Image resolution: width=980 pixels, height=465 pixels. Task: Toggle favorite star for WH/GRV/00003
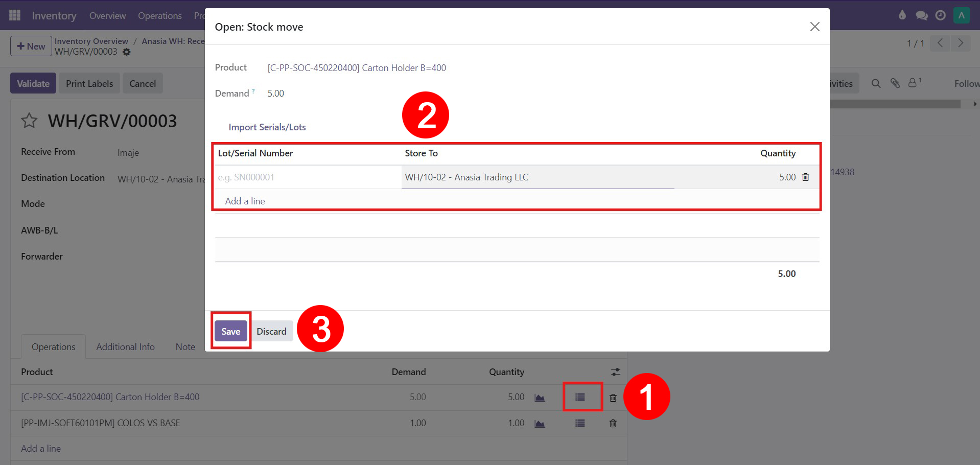[x=29, y=121]
